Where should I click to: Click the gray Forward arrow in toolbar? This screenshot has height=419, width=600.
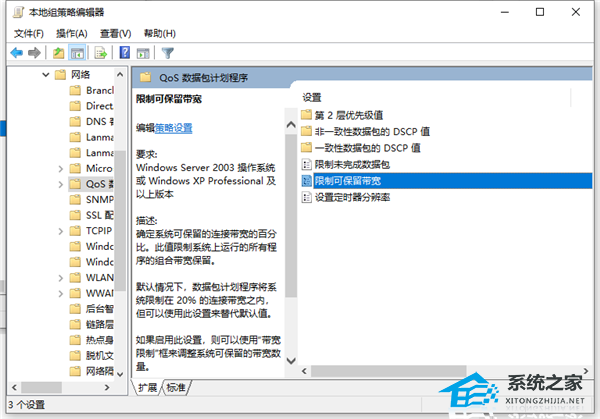[34, 52]
